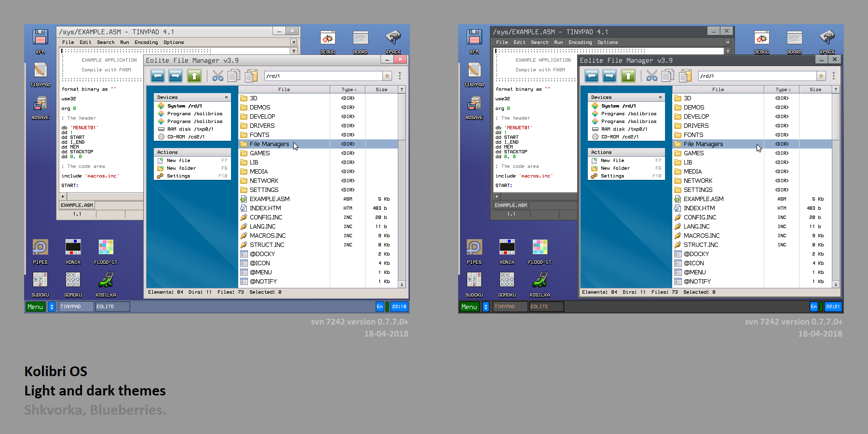
Task: Open Options menu in dark-theme Tinypad
Action: tap(608, 42)
